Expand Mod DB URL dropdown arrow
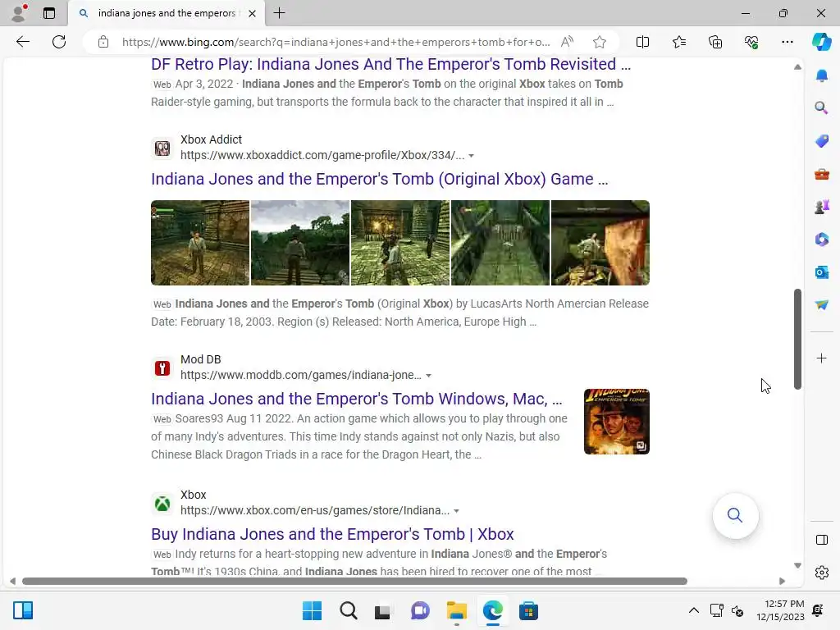The image size is (840, 630). (x=428, y=376)
